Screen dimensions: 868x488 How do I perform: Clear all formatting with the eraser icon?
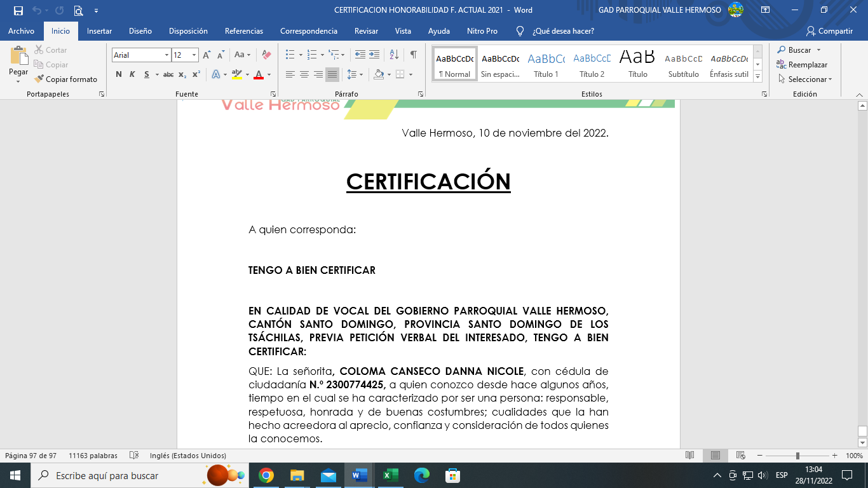tap(266, 55)
